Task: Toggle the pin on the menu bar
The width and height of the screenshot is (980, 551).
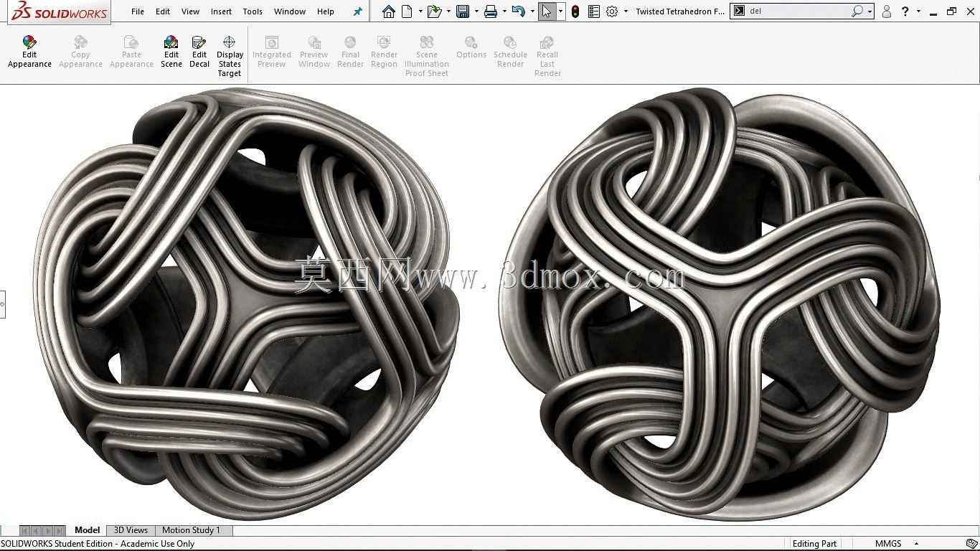Action: 358,11
